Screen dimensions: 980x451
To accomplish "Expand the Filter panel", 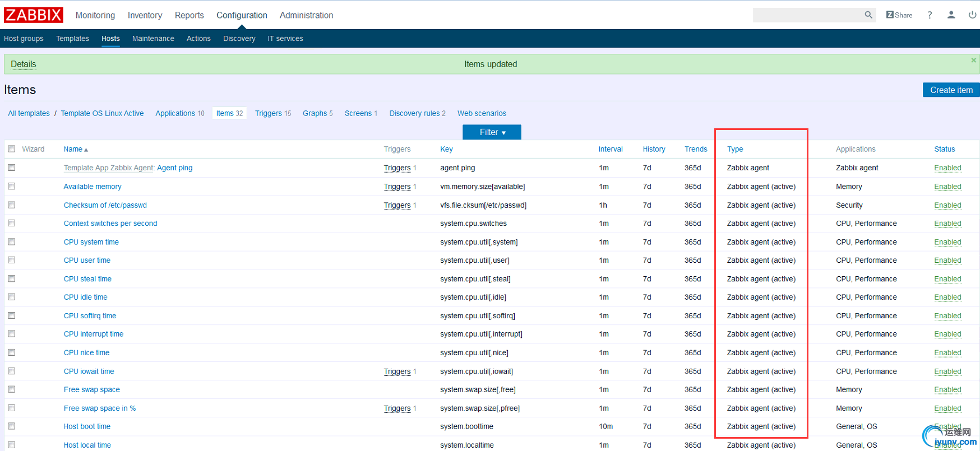I will coord(492,132).
